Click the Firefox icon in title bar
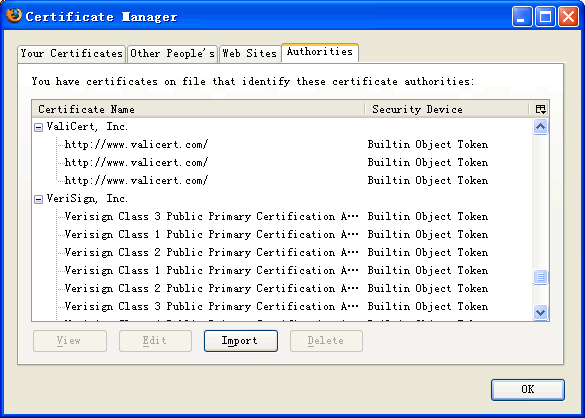 (x=14, y=16)
